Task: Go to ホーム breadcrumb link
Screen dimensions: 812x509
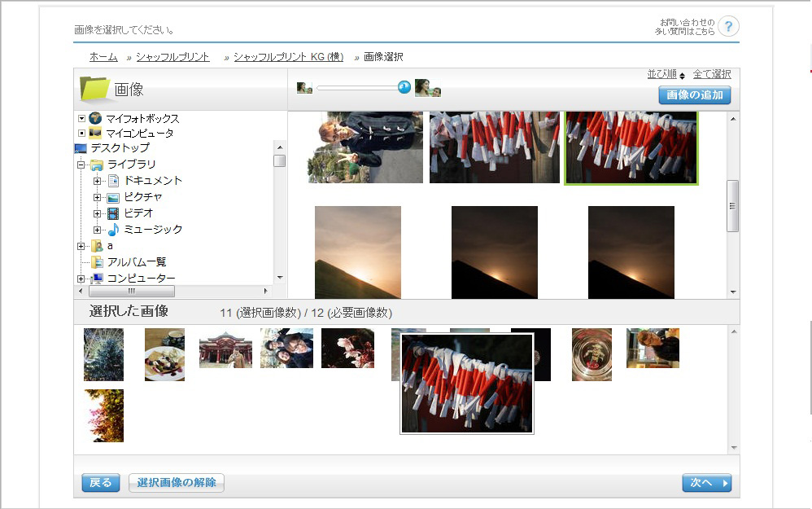Action: pyautogui.click(x=103, y=57)
